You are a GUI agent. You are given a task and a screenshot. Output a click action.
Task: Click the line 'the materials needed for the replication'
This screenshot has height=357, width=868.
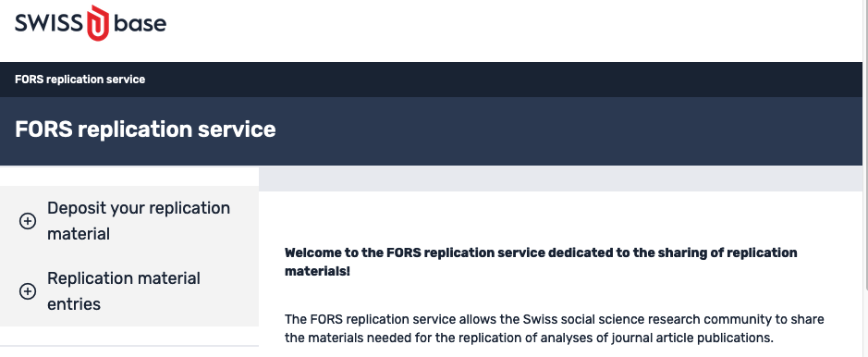pos(529,339)
